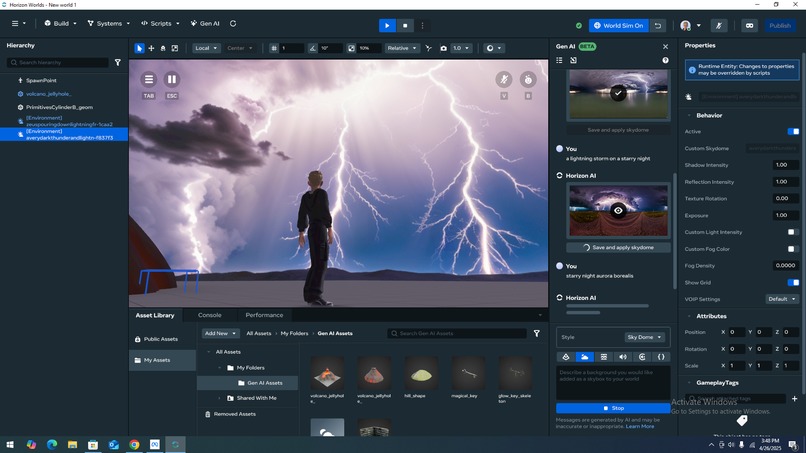This screenshot has height=453, width=806.
Task: Open Removed Assets folder
Action: [x=234, y=414]
